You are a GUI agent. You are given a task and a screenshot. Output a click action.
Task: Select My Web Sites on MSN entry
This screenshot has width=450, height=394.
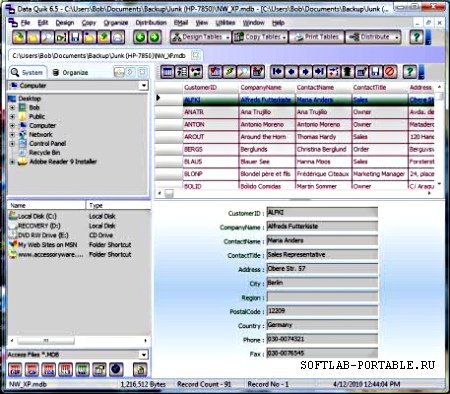(47, 245)
